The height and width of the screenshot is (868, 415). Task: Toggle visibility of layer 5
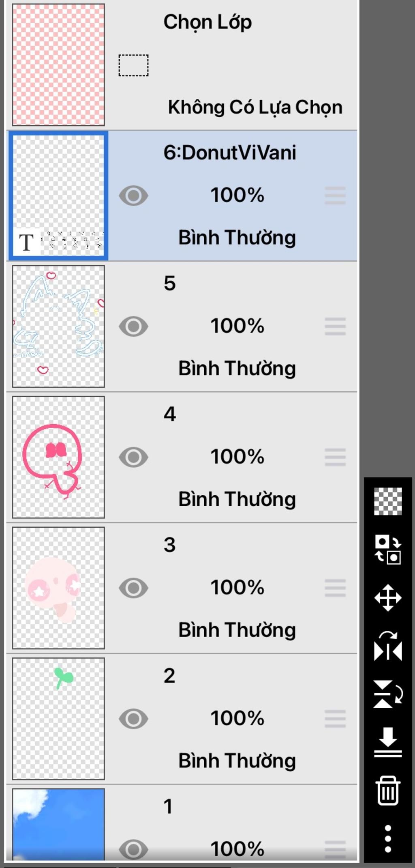(133, 327)
